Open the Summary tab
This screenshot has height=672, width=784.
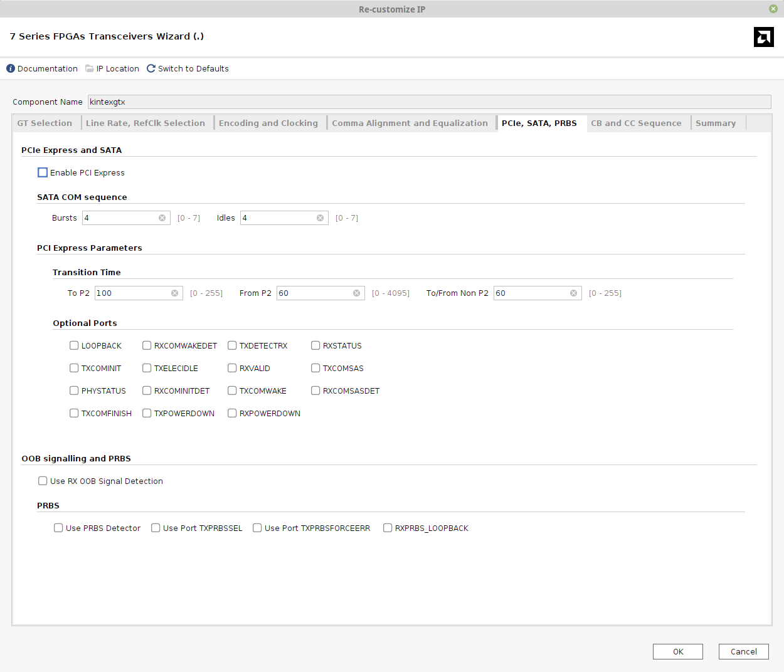pyautogui.click(x=715, y=123)
